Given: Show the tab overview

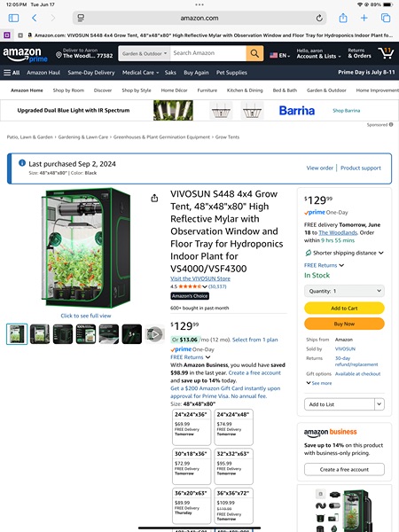Looking at the screenshot, I should click(x=386, y=18).
